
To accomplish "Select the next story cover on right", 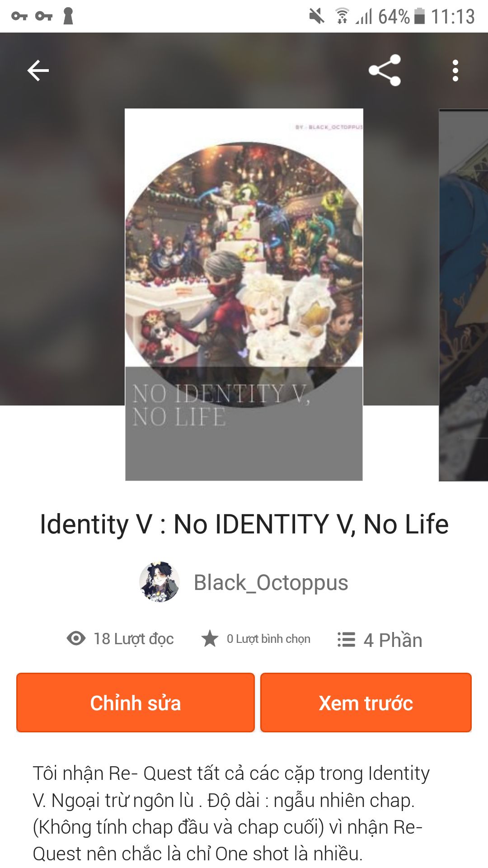I will click(x=464, y=295).
